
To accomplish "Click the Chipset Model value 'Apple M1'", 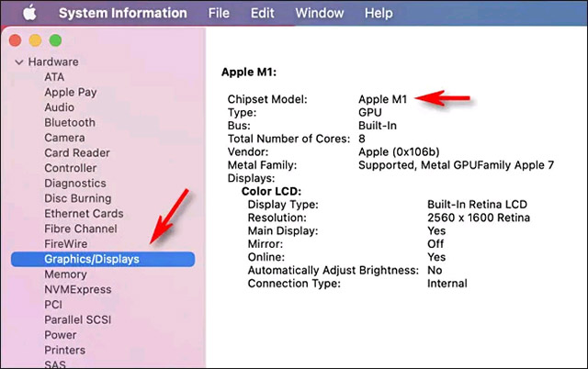I will (382, 99).
